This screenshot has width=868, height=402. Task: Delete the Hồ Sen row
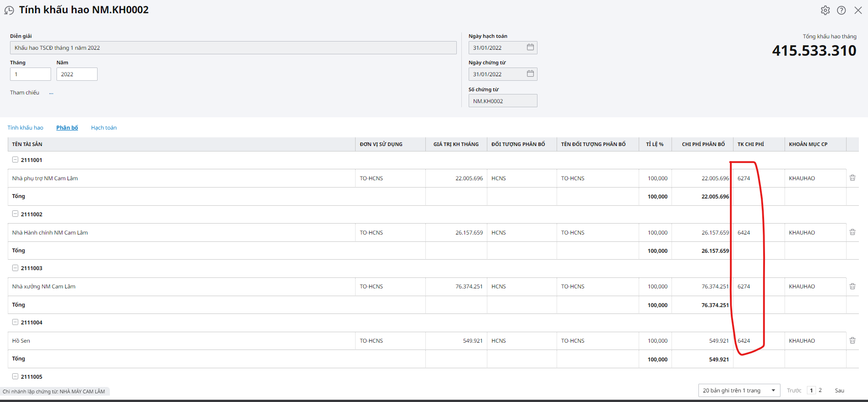(x=852, y=340)
